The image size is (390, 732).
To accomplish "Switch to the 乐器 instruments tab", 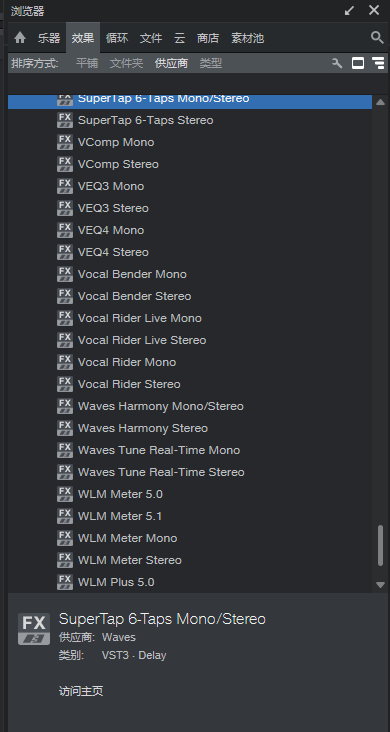I will [49, 38].
